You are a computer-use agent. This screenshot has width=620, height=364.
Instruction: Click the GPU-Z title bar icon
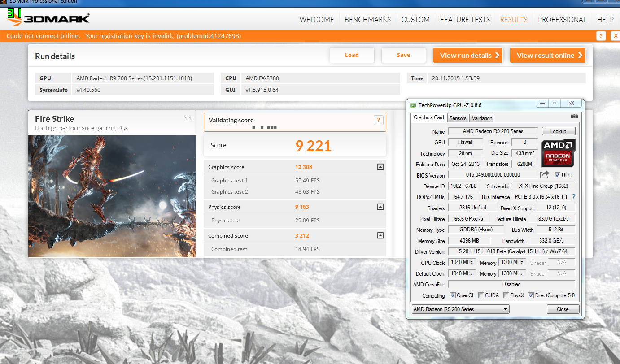(x=413, y=105)
